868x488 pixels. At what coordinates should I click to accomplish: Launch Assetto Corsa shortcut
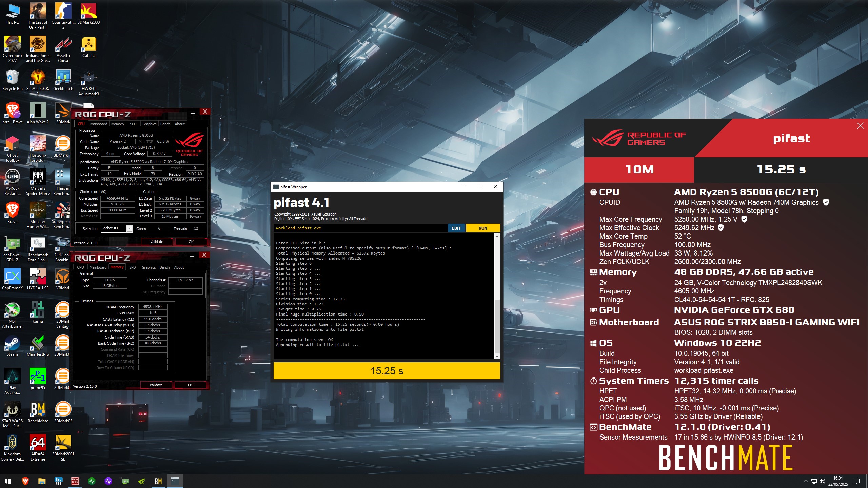click(x=63, y=49)
